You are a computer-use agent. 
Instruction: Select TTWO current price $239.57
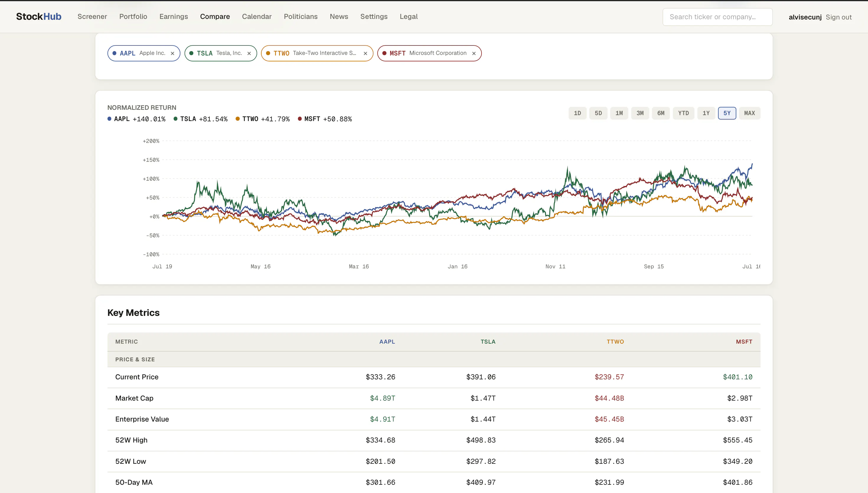[x=609, y=377]
